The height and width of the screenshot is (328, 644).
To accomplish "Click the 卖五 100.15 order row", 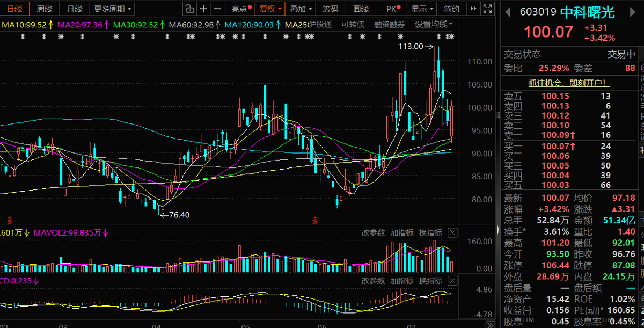I will coord(568,97).
